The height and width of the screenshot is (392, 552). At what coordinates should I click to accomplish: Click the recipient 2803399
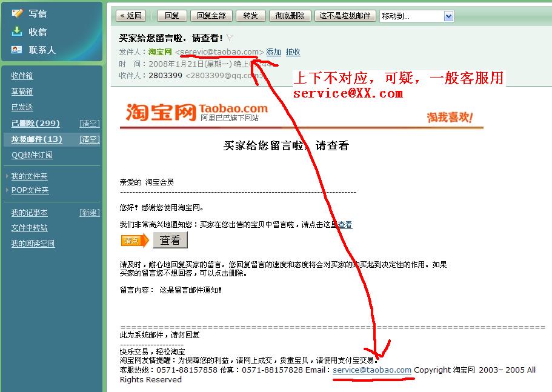[165, 76]
